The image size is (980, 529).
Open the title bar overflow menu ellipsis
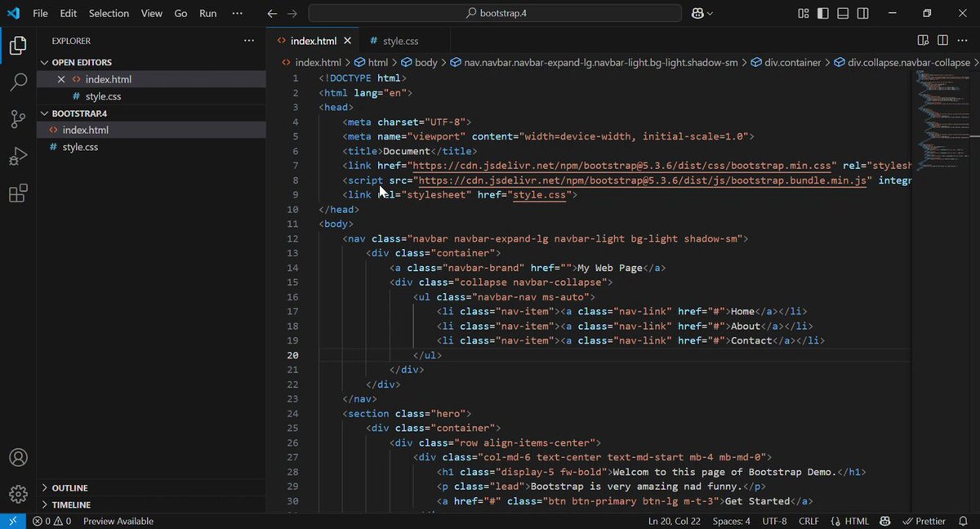(238, 13)
